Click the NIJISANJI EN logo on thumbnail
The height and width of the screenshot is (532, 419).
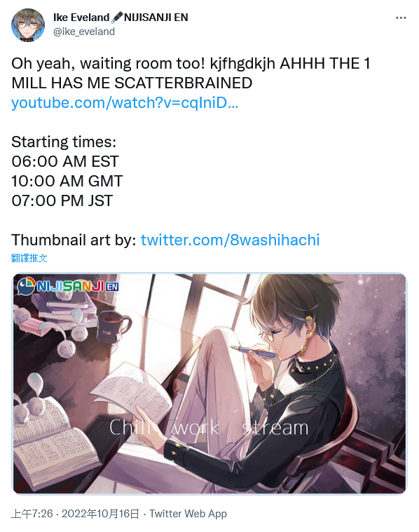(x=68, y=286)
